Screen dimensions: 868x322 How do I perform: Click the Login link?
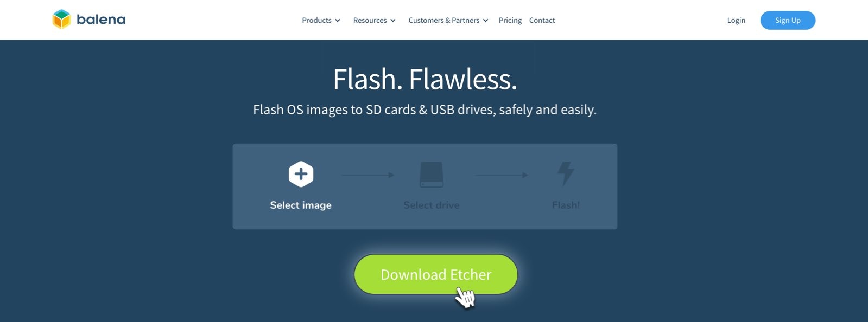[736, 20]
